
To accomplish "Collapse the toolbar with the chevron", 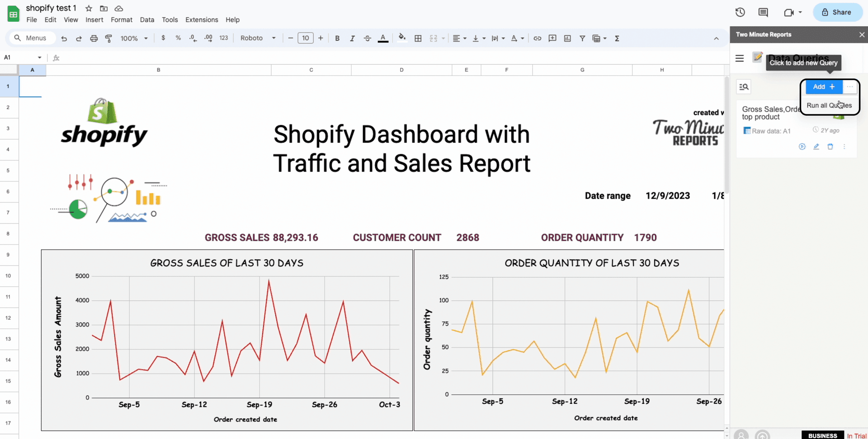I will click(x=716, y=38).
